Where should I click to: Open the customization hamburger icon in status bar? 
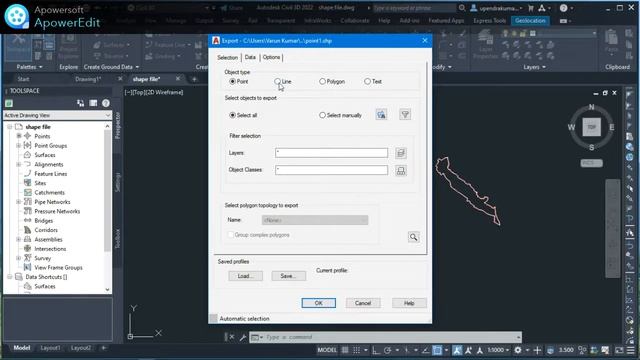pyautogui.click(x=631, y=350)
